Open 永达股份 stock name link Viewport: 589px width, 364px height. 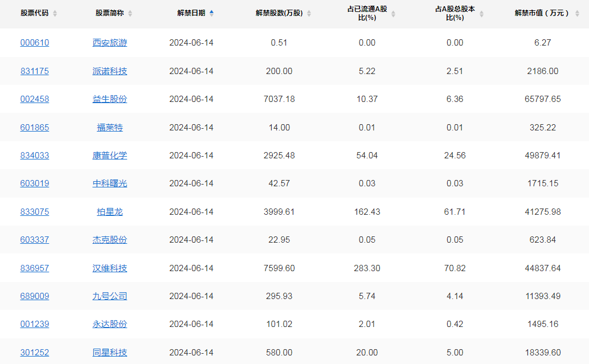coord(110,324)
